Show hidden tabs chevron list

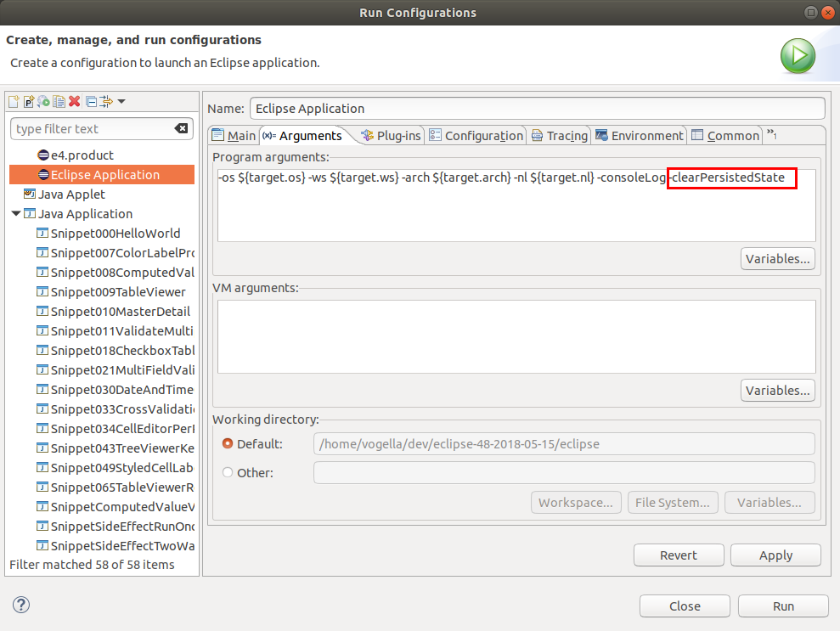click(x=771, y=134)
